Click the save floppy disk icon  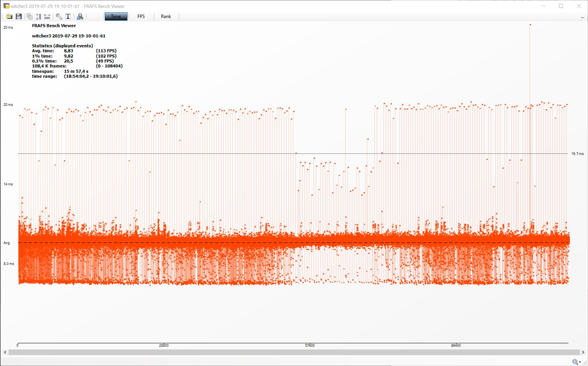tap(19, 17)
